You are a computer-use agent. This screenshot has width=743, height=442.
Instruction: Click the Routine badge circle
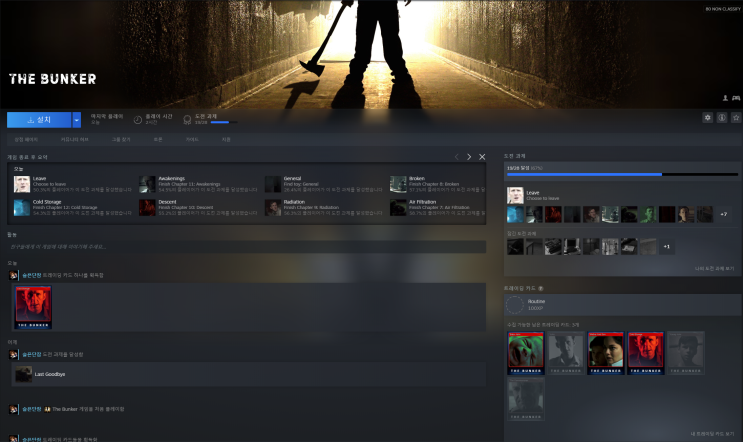click(x=515, y=305)
